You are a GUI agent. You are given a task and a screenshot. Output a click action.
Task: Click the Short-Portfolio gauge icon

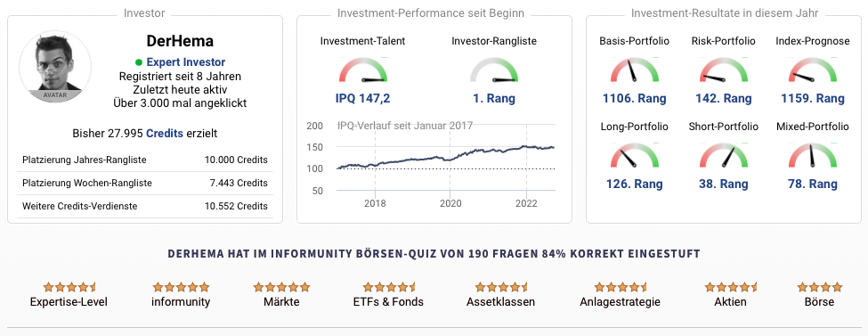[x=724, y=155]
